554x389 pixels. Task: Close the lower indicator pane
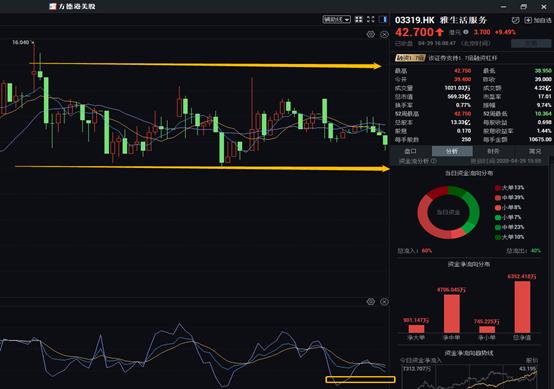384,301
